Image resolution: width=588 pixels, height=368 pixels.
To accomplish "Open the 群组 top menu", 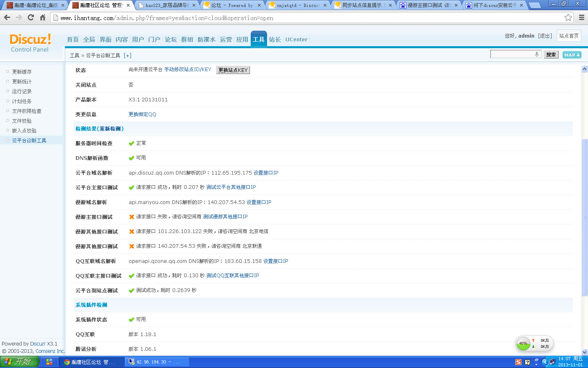I will tap(187, 39).
